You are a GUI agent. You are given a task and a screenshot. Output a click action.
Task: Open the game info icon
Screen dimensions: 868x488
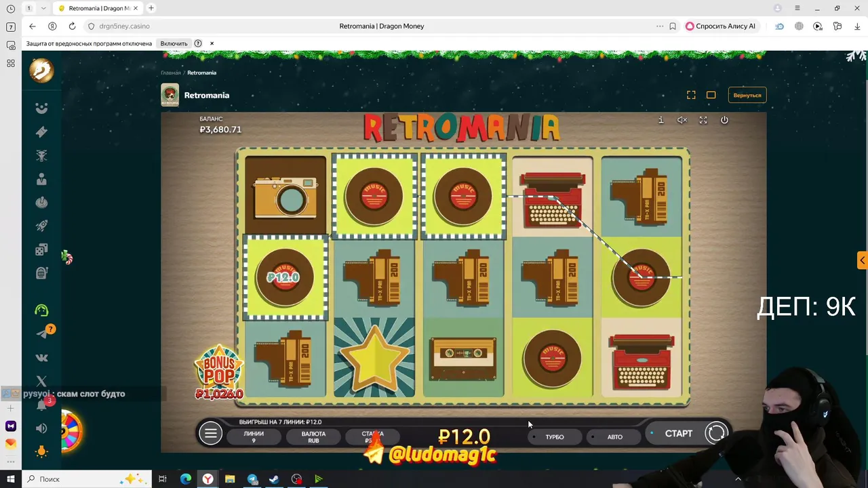click(x=660, y=120)
